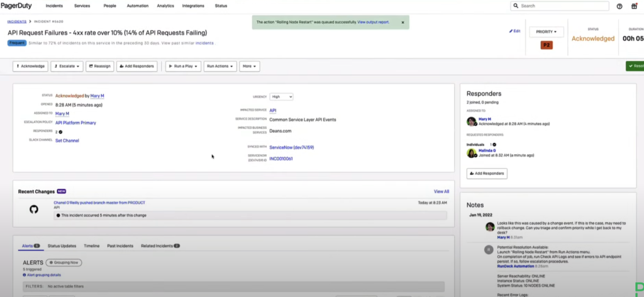Screen dimensions: 644x297
Task: Open the API Platform Primary escalation policy
Action: pyautogui.click(x=75, y=123)
